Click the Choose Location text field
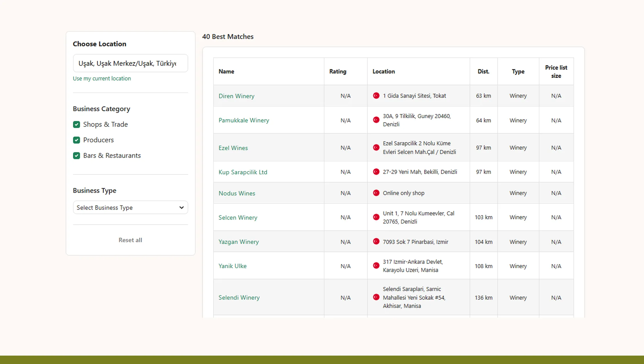Image resolution: width=644 pixels, height=364 pixels. pyautogui.click(x=130, y=63)
